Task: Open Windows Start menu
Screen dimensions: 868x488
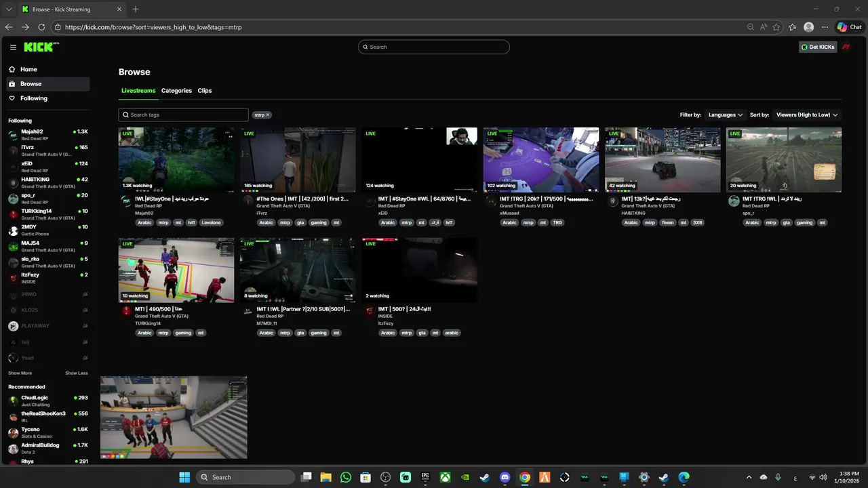Action: [184, 477]
